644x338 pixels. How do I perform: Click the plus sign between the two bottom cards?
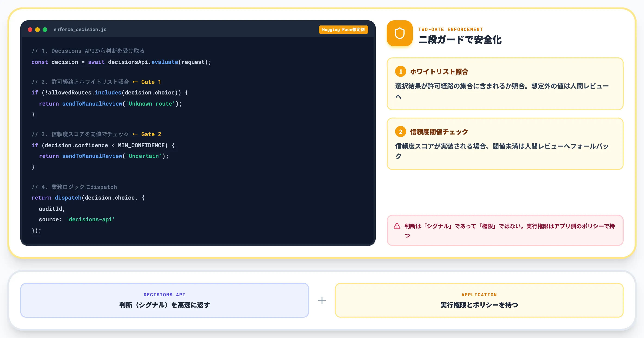click(322, 300)
